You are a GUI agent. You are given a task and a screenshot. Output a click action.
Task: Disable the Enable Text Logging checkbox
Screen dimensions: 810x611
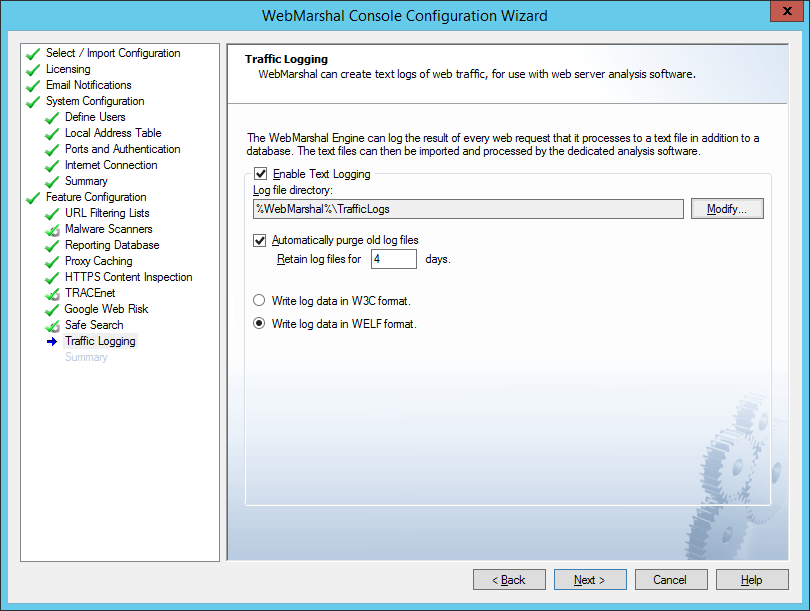(x=261, y=174)
